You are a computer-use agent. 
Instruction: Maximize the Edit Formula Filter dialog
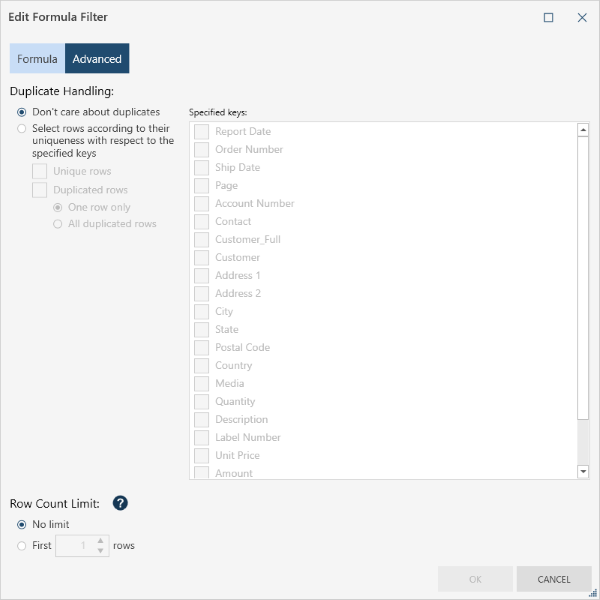548,17
